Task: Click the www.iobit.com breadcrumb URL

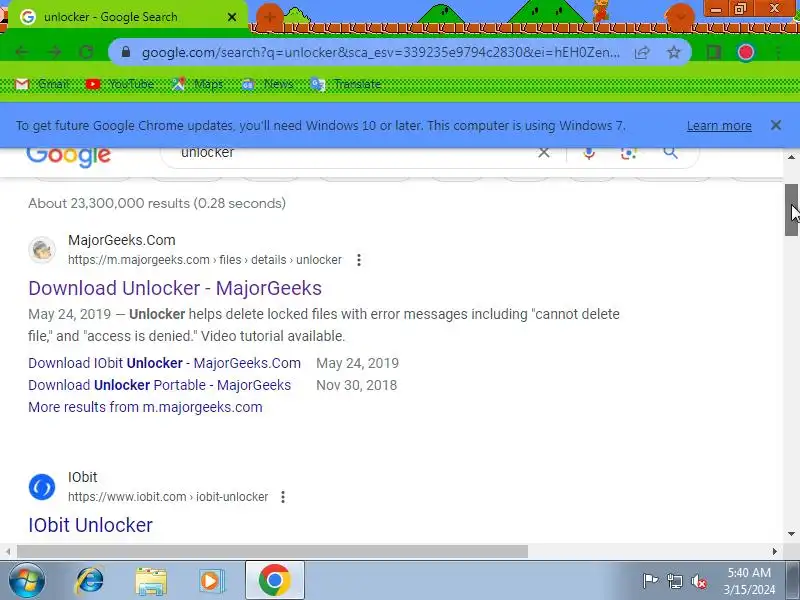Action: [168, 497]
